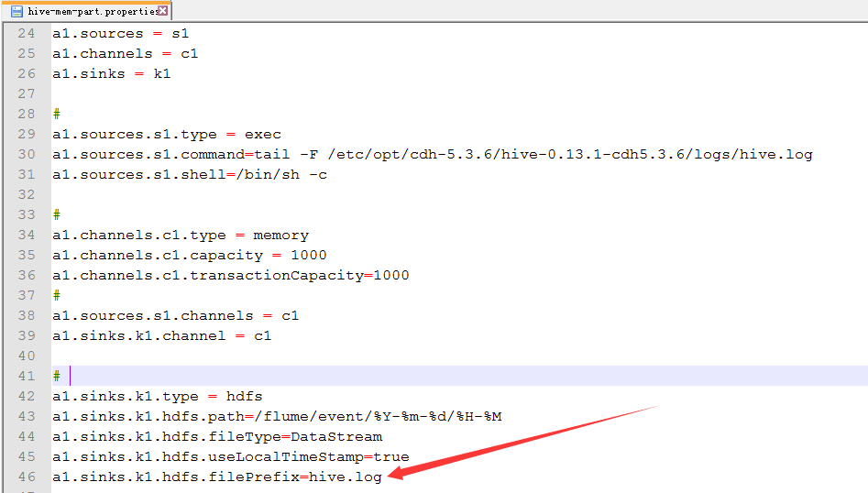Click the hdfs.useLocalTimeStamp=true line
The height and width of the screenshot is (493, 868).
click(231, 456)
